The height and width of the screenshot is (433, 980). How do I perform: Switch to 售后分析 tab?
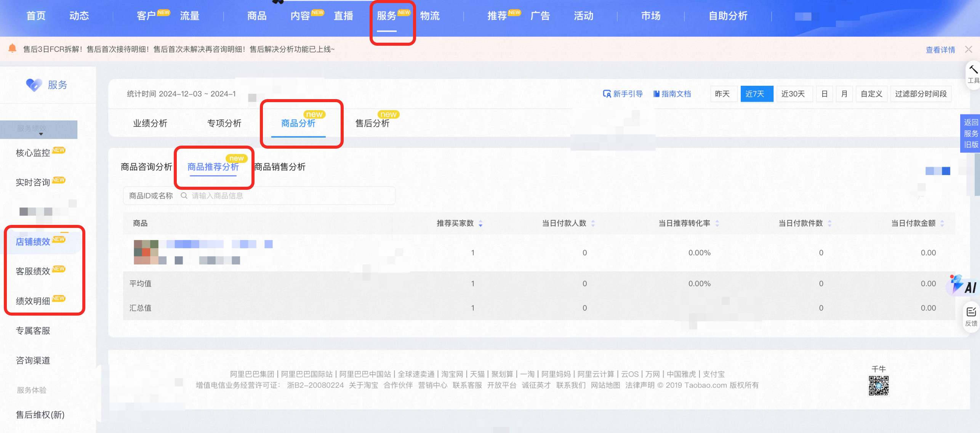pyautogui.click(x=372, y=123)
